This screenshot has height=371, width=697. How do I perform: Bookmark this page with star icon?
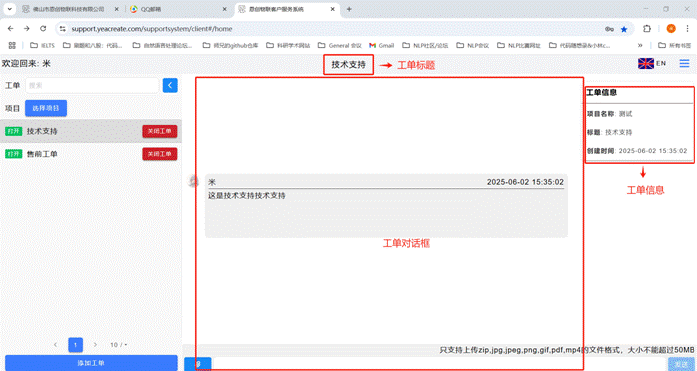624,29
